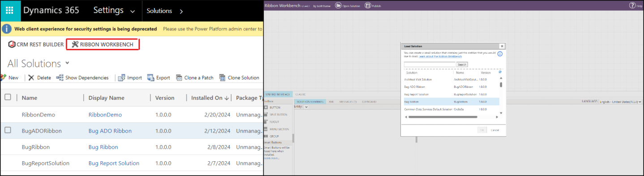The width and height of the screenshot is (644, 176).
Task: Click the Learn more link under Smart Buttons
Action: [271, 158]
